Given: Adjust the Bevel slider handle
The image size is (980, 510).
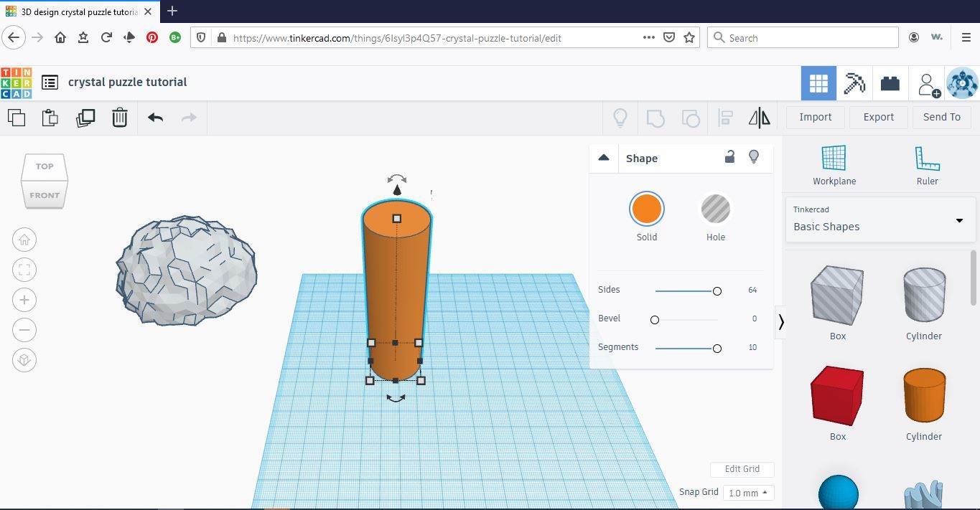Looking at the screenshot, I should tap(655, 319).
